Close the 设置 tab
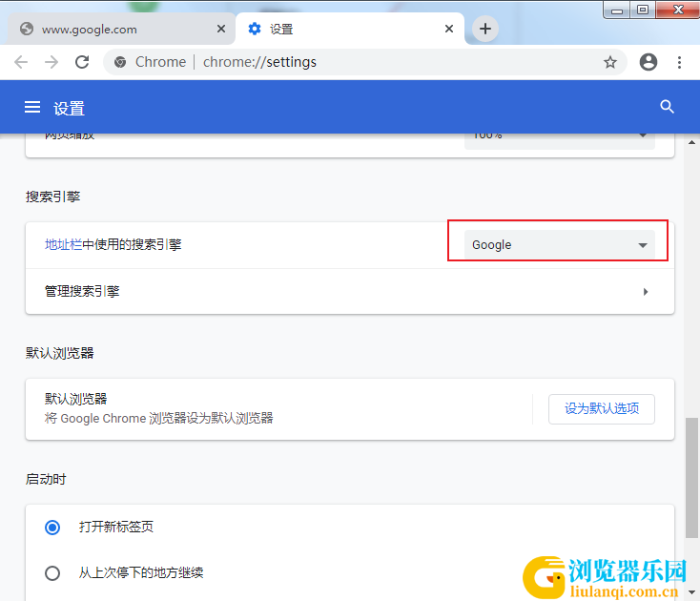 point(449,29)
